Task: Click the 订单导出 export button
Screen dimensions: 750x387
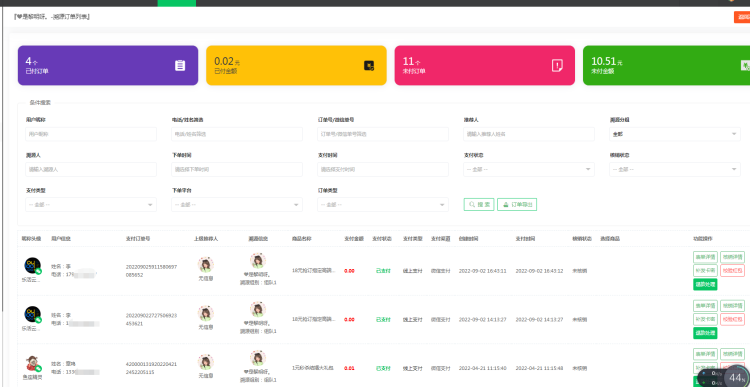Action: pos(517,205)
